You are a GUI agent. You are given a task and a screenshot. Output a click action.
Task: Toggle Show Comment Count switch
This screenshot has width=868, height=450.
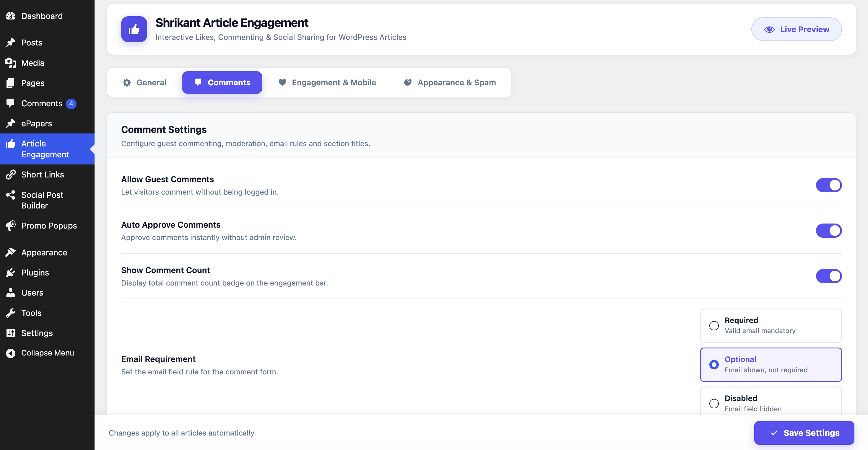click(829, 276)
